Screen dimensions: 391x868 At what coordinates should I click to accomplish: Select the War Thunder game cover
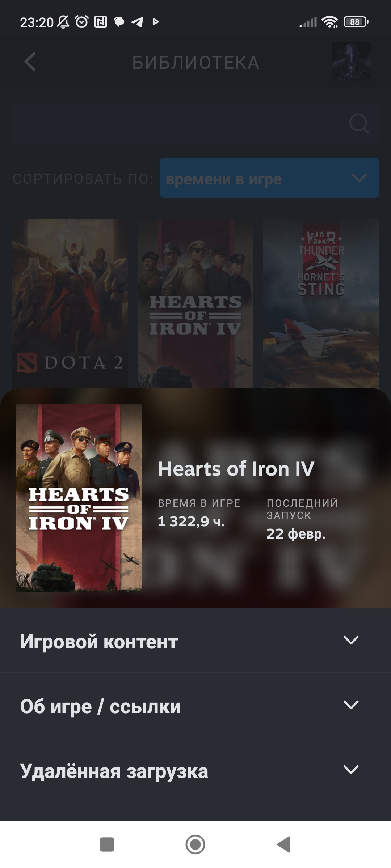point(321,303)
